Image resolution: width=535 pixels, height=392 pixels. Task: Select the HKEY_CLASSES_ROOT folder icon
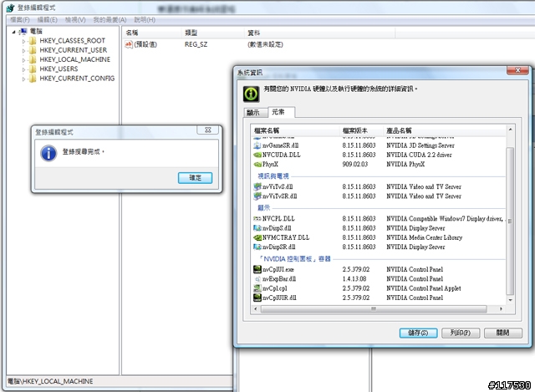pos(33,41)
